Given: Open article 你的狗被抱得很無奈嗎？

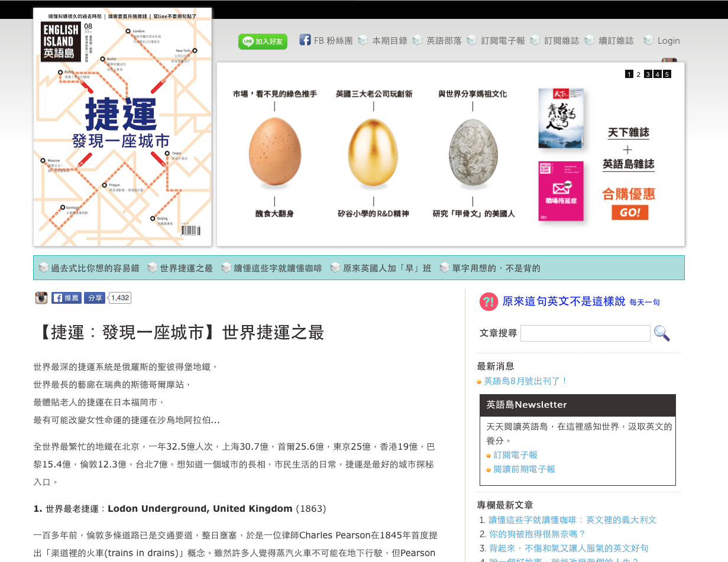Looking at the screenshot, I should pyautogui.click(x=537, y=534).
